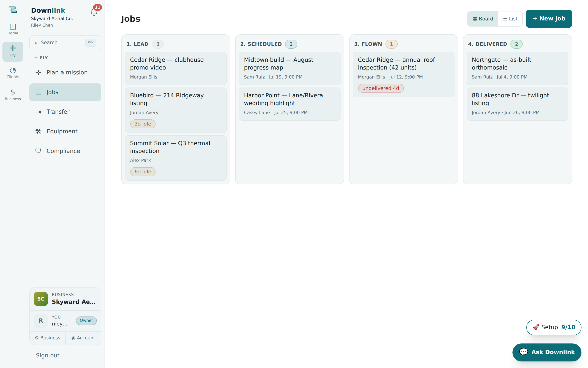Open Summit Solar Q3 thermal inspection card
588x368 pixels.
click(x=176, y=158)
